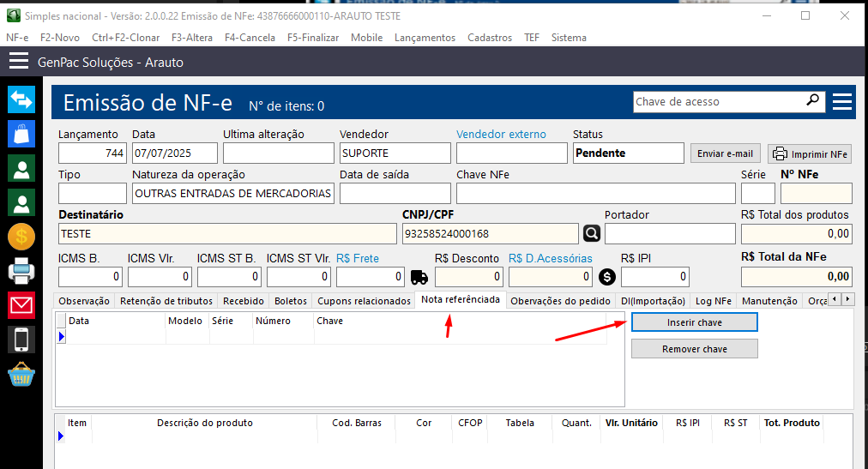Click the black dollar icon beside D.Acessórias
This screenshot has width=868, height=469.
click(x=607, y=277)
